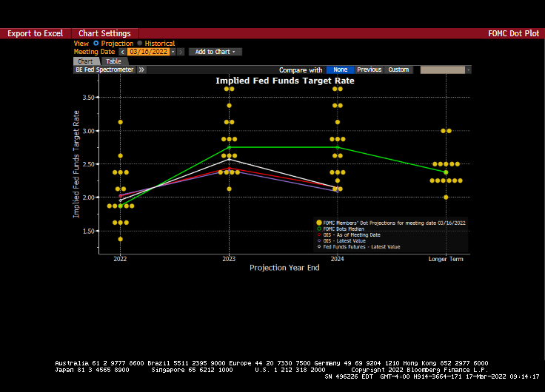Switch to the Table tab

113,61
